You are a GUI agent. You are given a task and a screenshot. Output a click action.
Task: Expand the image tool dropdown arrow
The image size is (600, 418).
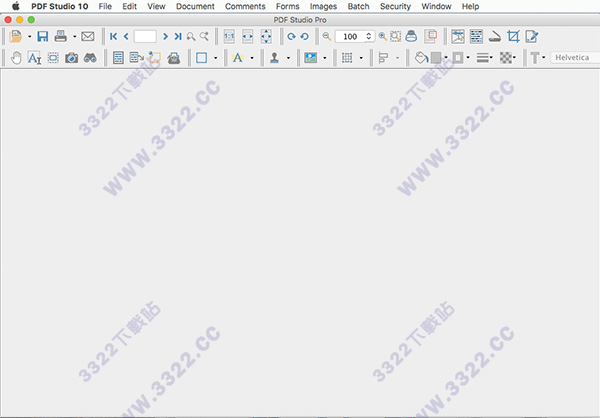[324, 58]
